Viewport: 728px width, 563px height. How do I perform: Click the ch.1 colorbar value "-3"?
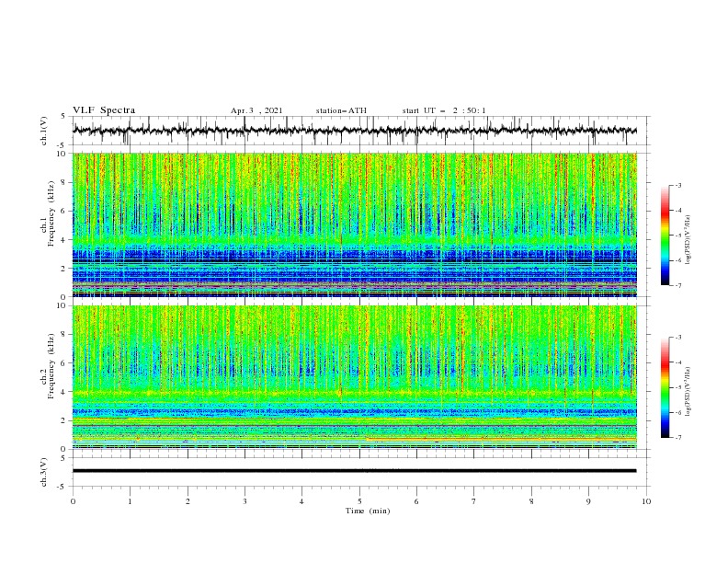tap(678, 185)
